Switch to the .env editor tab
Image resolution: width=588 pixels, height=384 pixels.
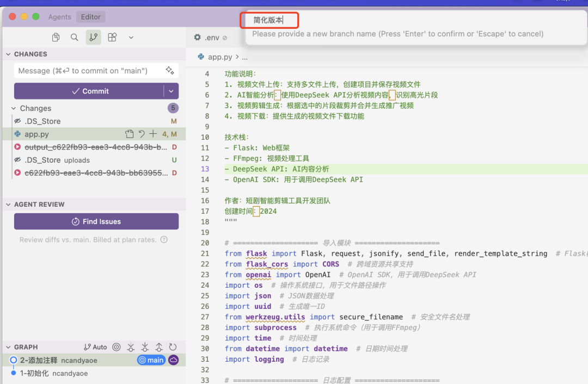click(x=210, y=38)
